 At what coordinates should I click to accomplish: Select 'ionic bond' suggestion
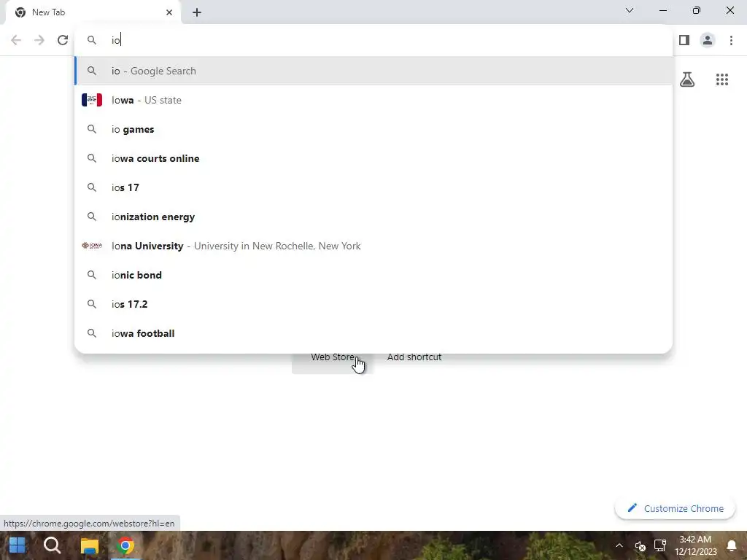pos(373,275)
